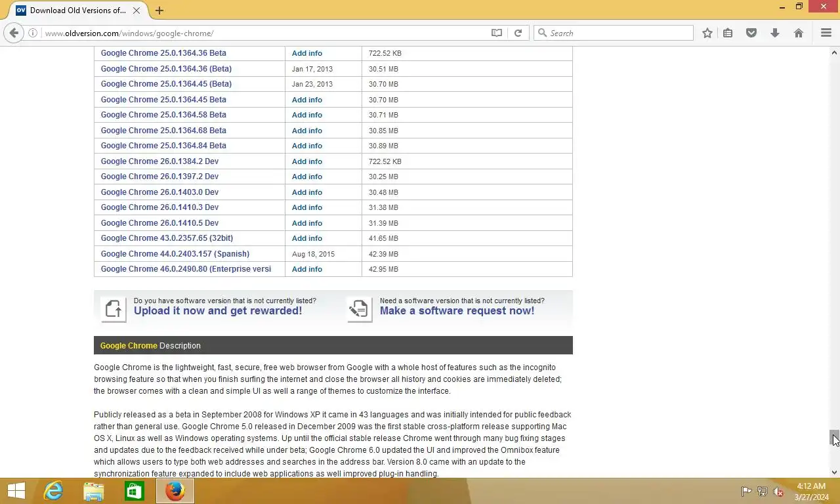Image resolution: width=840 pixels, height=504 pixels.
Task: Click the scrollbar down arrow
Action: click(834, 472)
